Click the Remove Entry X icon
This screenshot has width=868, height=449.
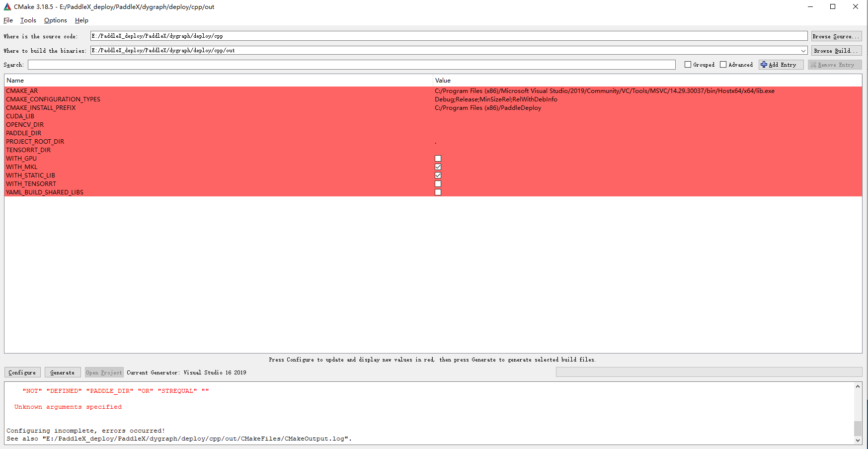813,65
